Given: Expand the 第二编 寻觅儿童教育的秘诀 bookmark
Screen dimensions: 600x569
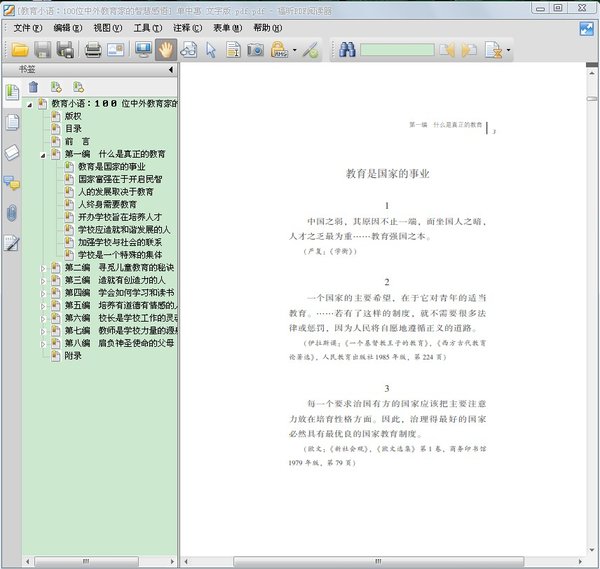Looking at the screenshot, I should (x=43, y=269).
